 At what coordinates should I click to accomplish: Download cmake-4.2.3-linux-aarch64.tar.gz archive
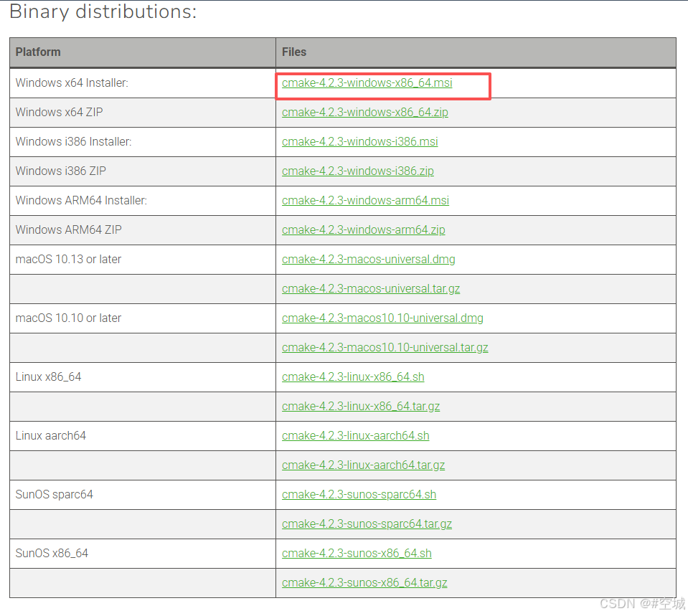363,465
